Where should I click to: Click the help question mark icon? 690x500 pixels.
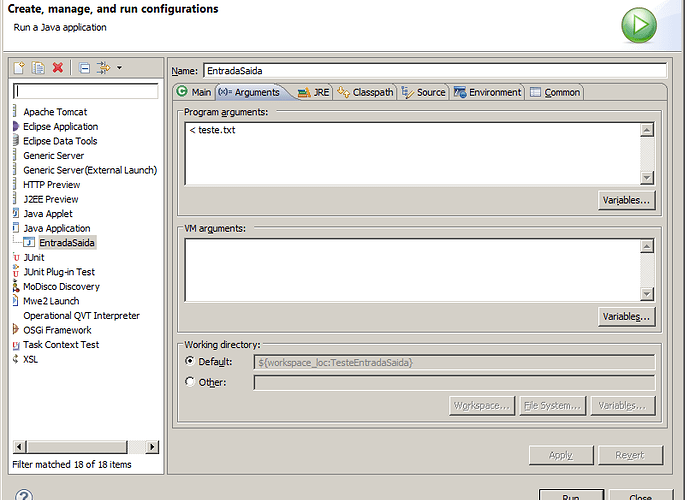point(24,495)
